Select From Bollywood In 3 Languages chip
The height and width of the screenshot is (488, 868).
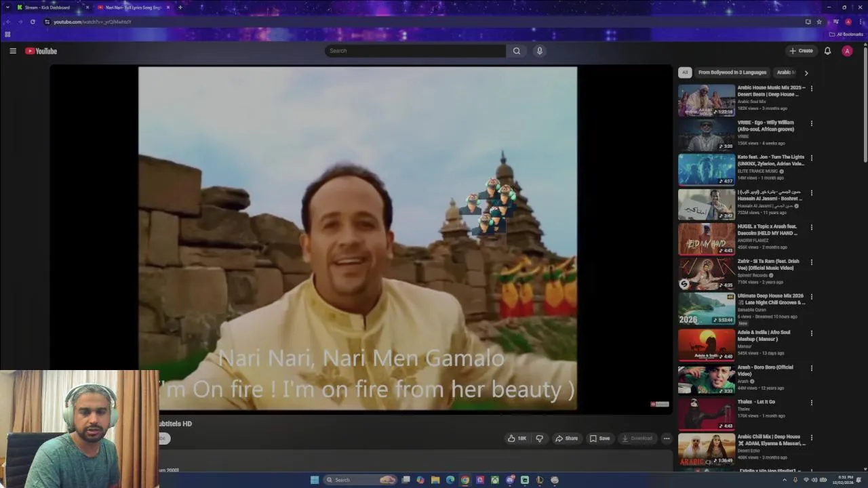732,73
